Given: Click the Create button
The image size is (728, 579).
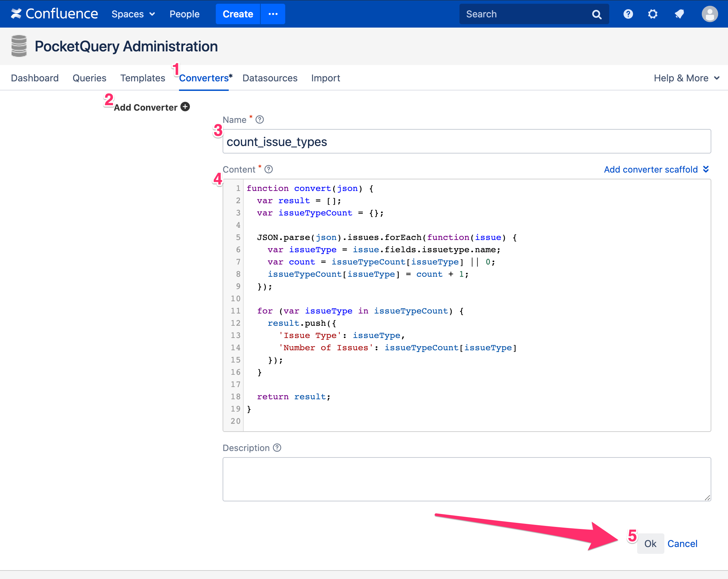Looking at the screenshot, I should pyautogui.click(x=238, y=14).
